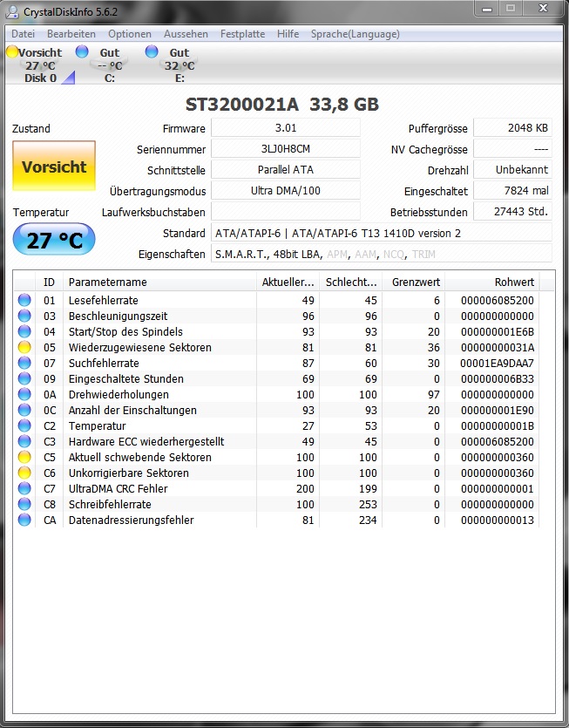Click status icon for Anzahl der Einschaltungen
569x728 pixels.
point(24,410)
